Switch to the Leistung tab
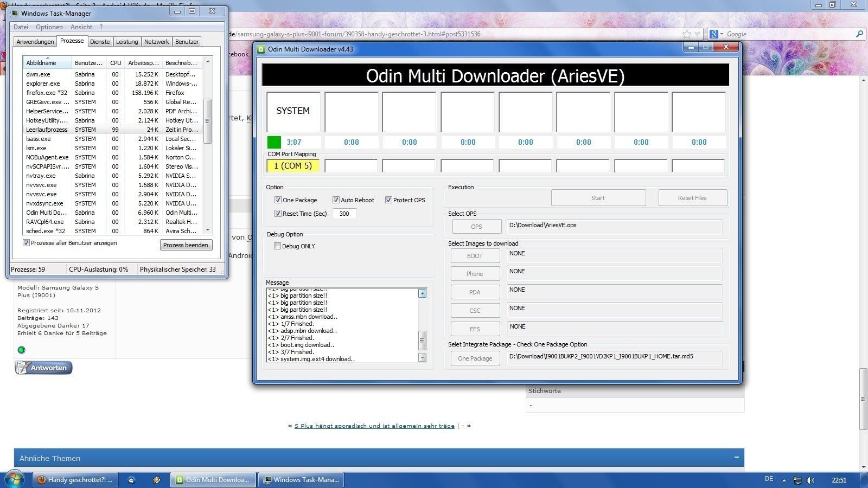868x488 pixels. [x=127, y=42]
